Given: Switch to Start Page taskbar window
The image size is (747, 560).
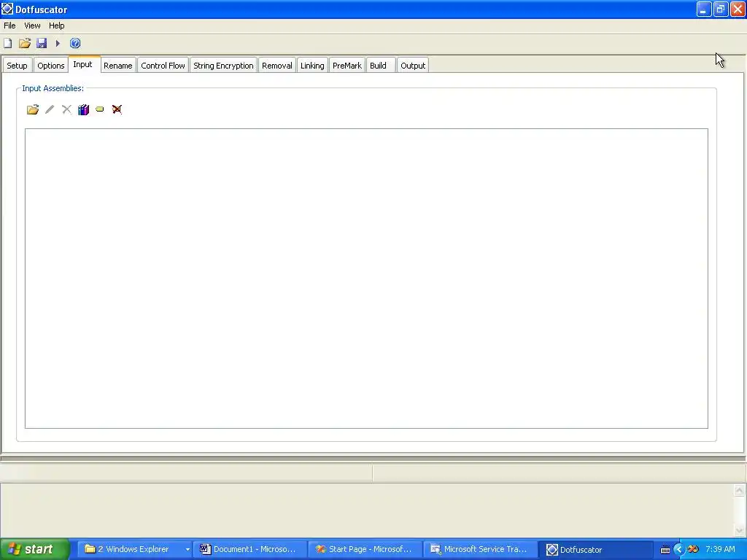Looking at the screenshot, I should (x=365, y=550).
